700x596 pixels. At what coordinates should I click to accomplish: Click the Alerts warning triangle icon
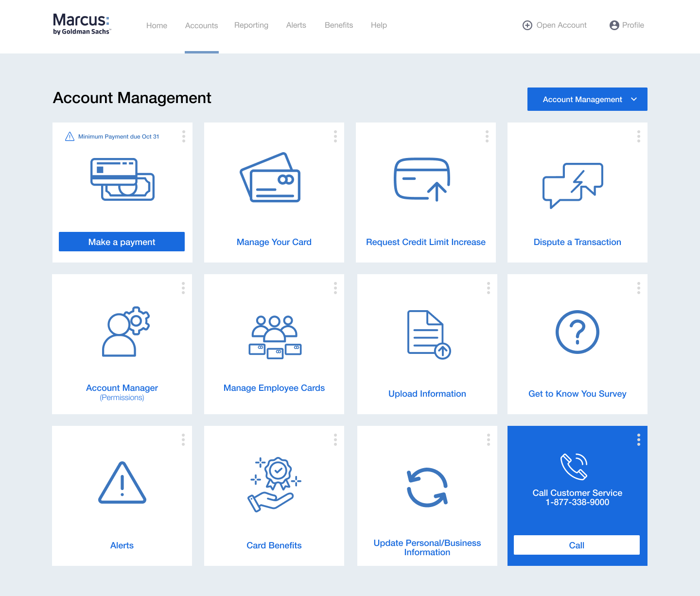(122, 482)
